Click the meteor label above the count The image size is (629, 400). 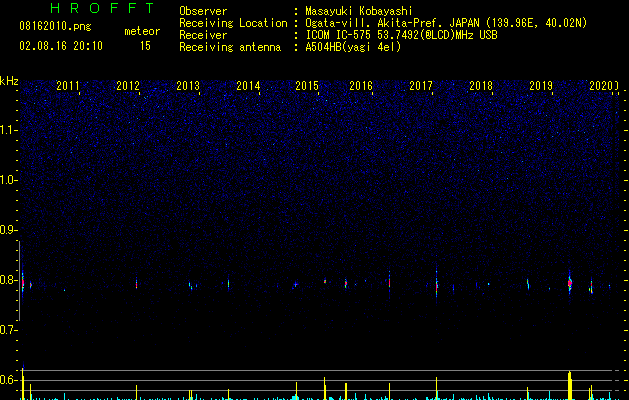(x=142, y=31)
